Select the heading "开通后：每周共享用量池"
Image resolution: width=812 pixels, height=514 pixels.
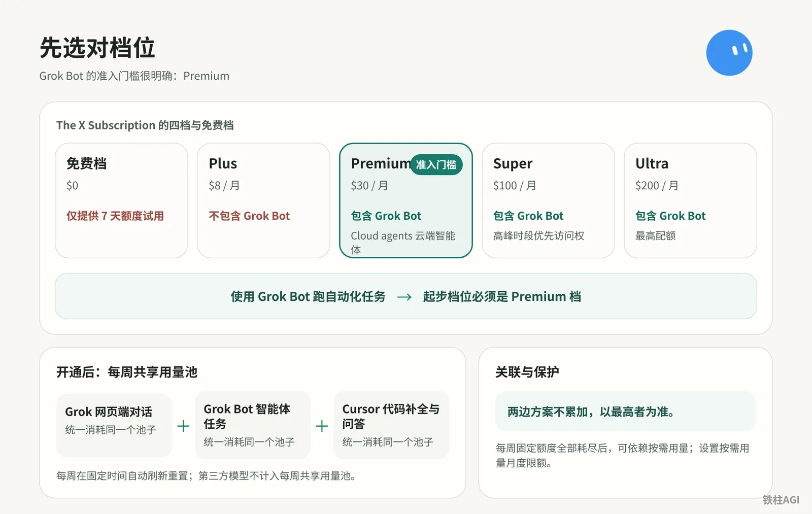click(x=127, y=372)
